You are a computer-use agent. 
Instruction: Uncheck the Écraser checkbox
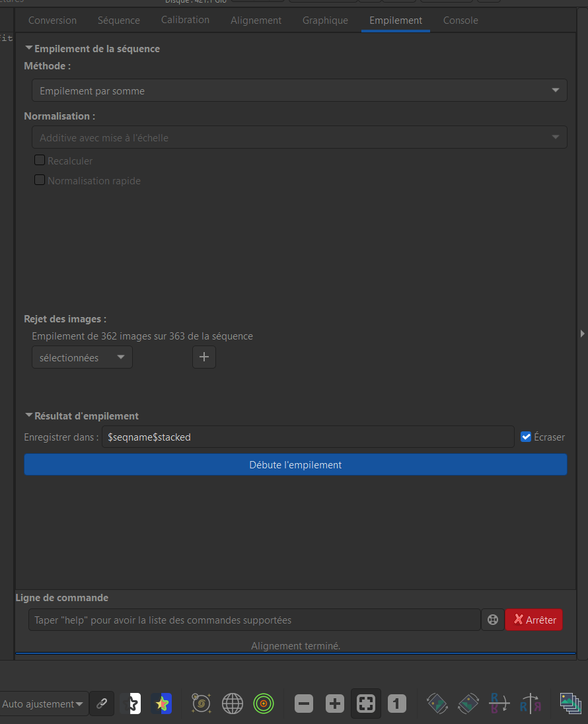point(526,437)
